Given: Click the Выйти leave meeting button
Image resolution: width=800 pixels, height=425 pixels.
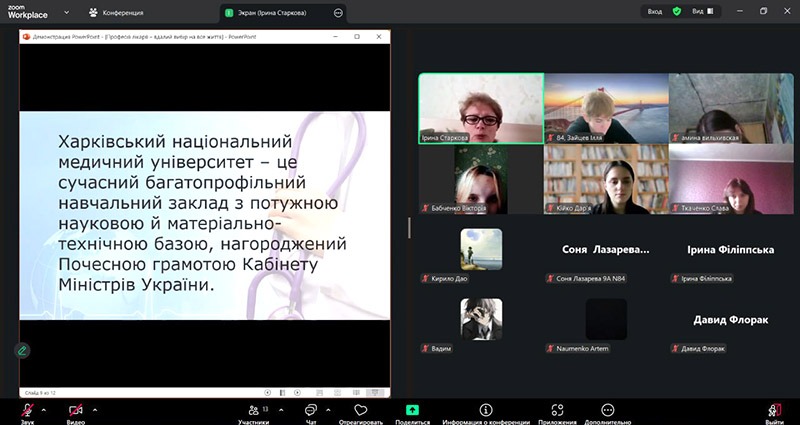Looking at the screenshot, I should coord(774,410).
